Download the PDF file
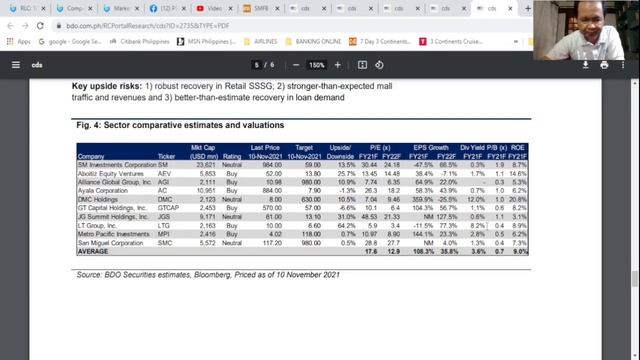The height and width of the screenshot is (360, 640). 585,65
